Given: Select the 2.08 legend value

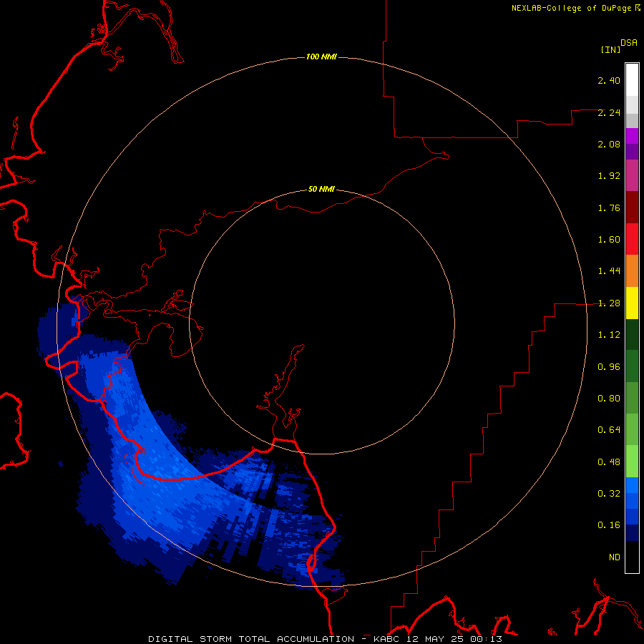Looking at the screenshot, I should pyautogui.click(x=609, y=144).
